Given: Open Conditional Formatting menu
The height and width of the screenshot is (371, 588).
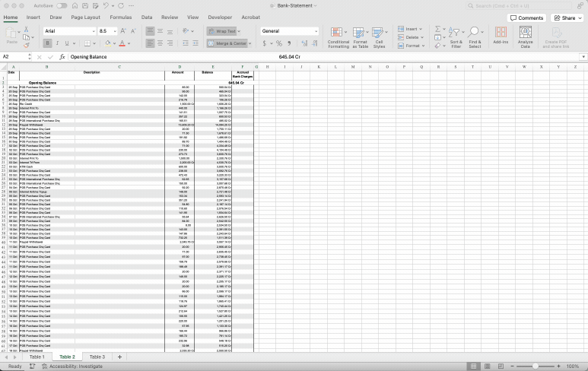Looking at the screenshot, I should point(338,37).
